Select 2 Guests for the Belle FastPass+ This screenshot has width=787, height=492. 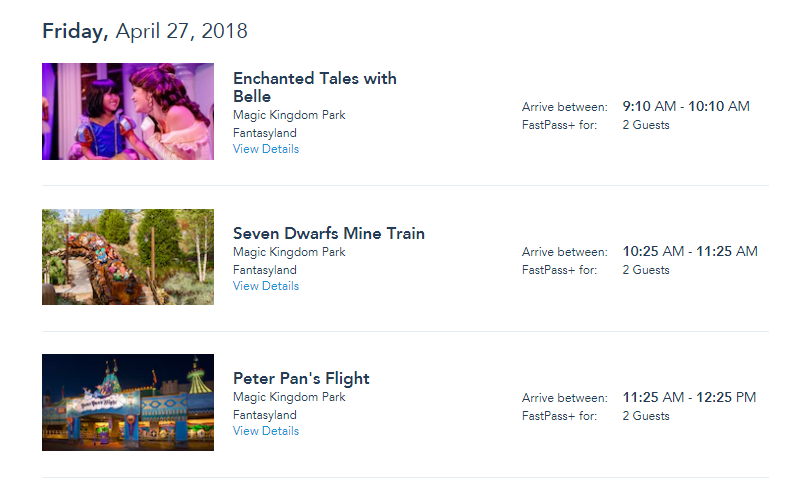[x=646, y=125]
